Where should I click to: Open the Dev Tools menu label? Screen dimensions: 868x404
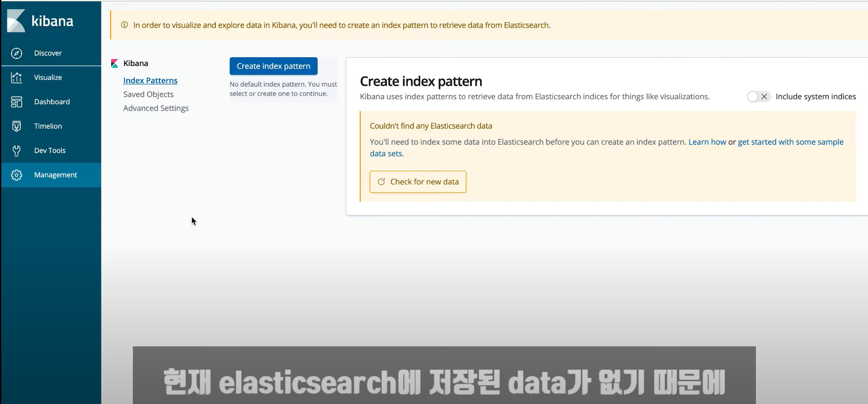click(x=50, y=151)
